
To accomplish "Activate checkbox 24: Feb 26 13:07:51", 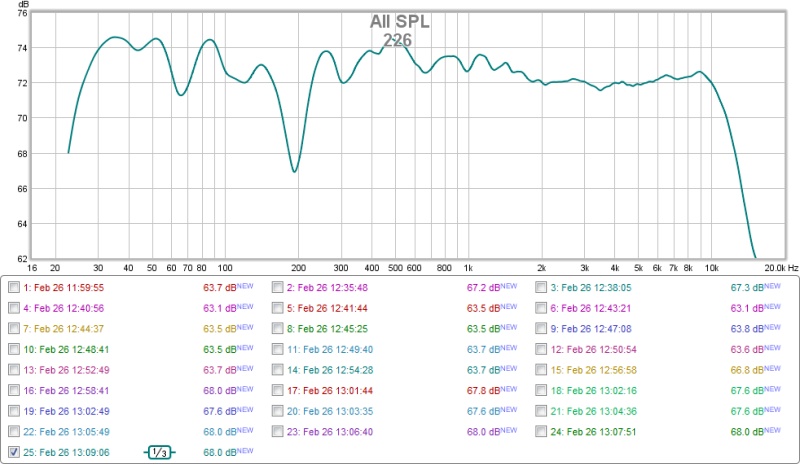I will [x=541, y=431].
